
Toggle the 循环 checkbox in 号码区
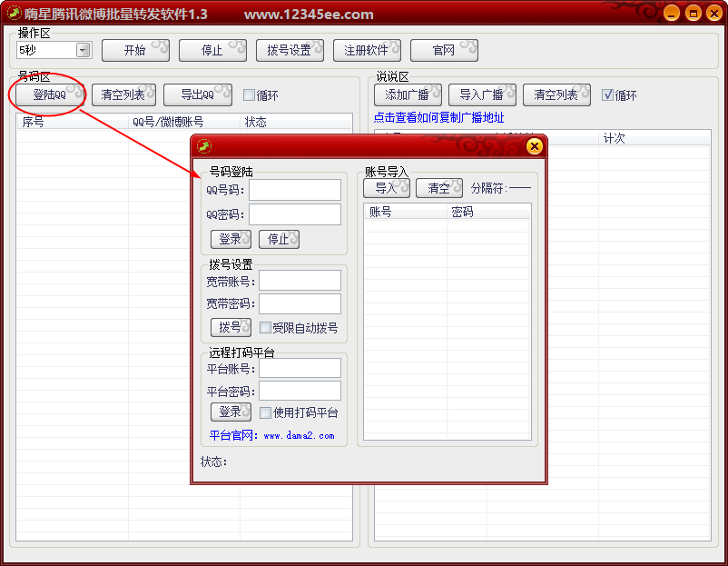click(249, 95)
